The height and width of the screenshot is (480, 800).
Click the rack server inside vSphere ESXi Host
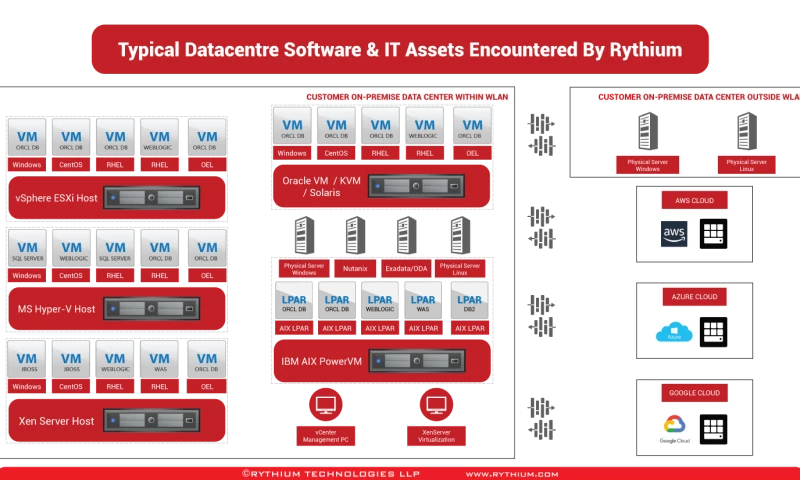152,197
